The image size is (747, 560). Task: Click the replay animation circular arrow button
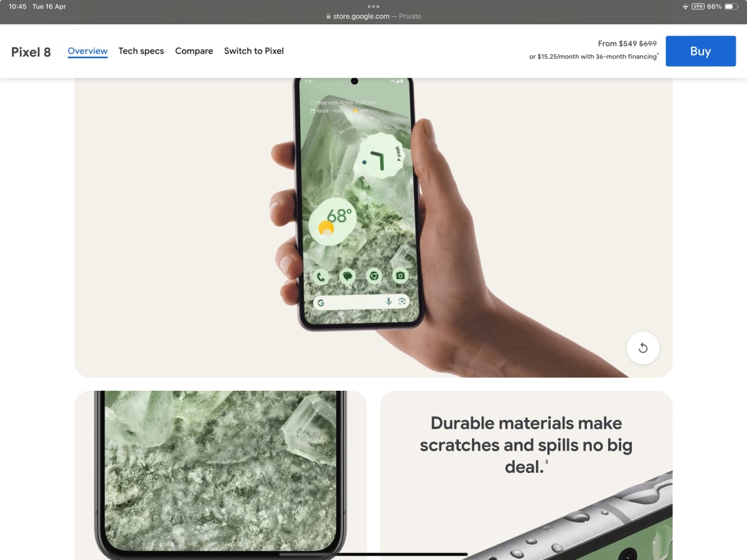(643, 348)
